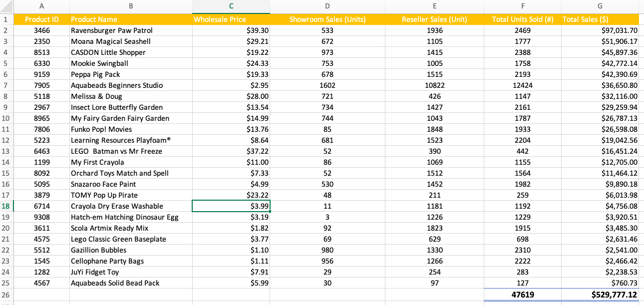Viewport: 644px width, 305px height.
Task: Select the My First Crayola cell
Action: pos(131,162)
